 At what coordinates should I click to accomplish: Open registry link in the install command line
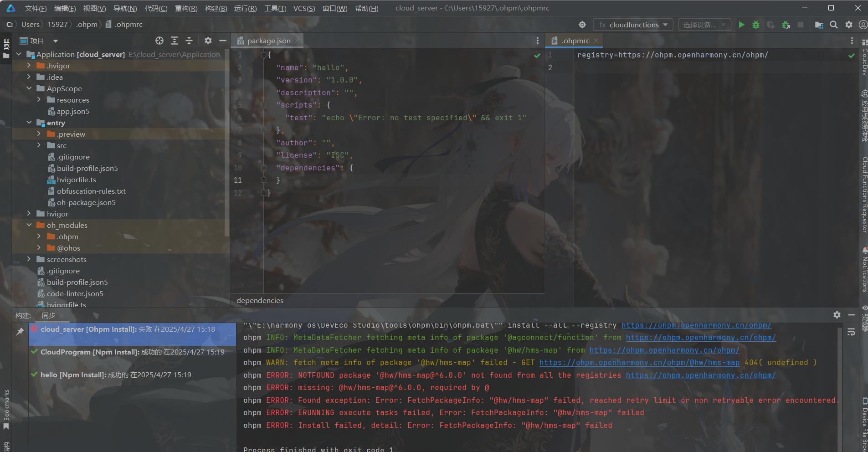click(696, 325)
